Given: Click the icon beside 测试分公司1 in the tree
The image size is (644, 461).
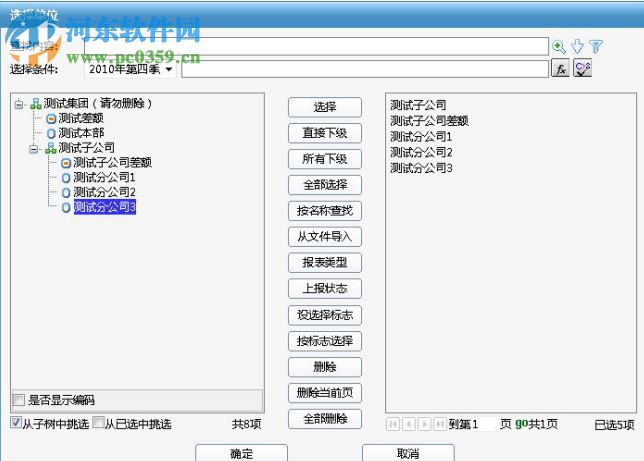Looking at the screenshot, I should [x=66, y=178].
